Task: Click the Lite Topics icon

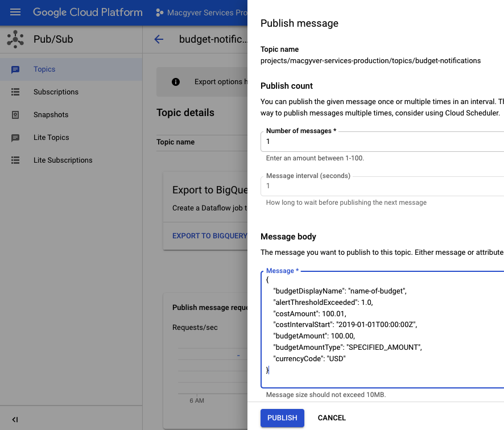Action: (x=15, y=138)
